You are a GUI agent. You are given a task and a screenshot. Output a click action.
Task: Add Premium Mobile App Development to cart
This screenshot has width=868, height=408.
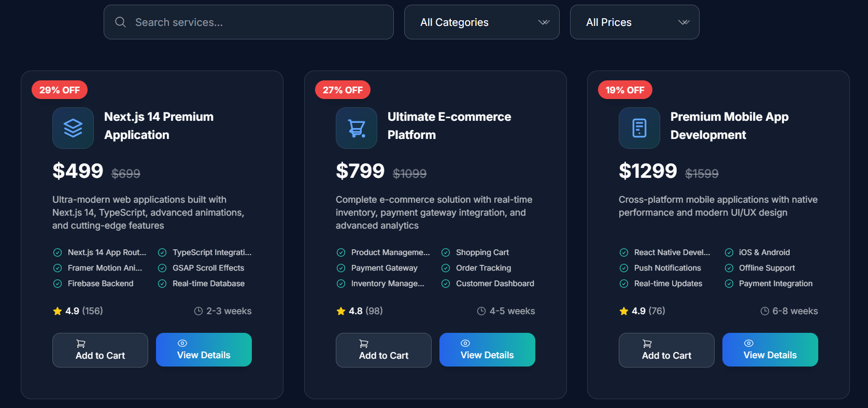(x=666, y=350)
